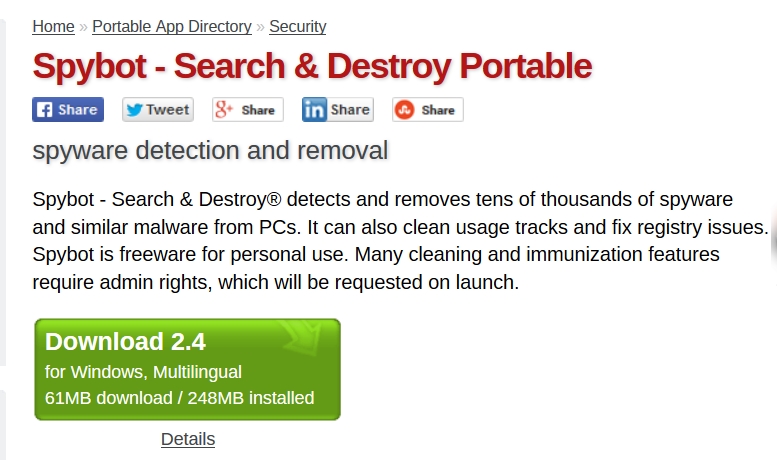Click the '61MB download / 248MB installed' text
Screen dimensions: 777x460
click(180, 398)
